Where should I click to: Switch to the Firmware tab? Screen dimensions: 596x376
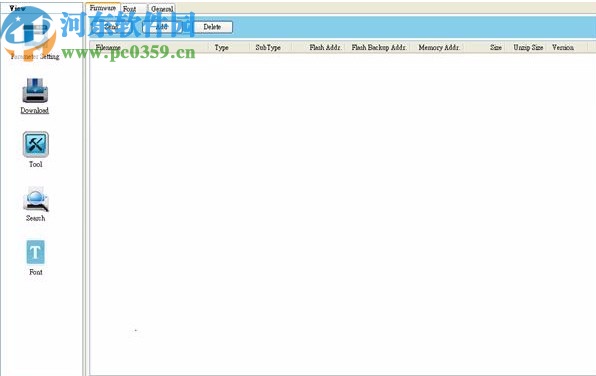103,8
